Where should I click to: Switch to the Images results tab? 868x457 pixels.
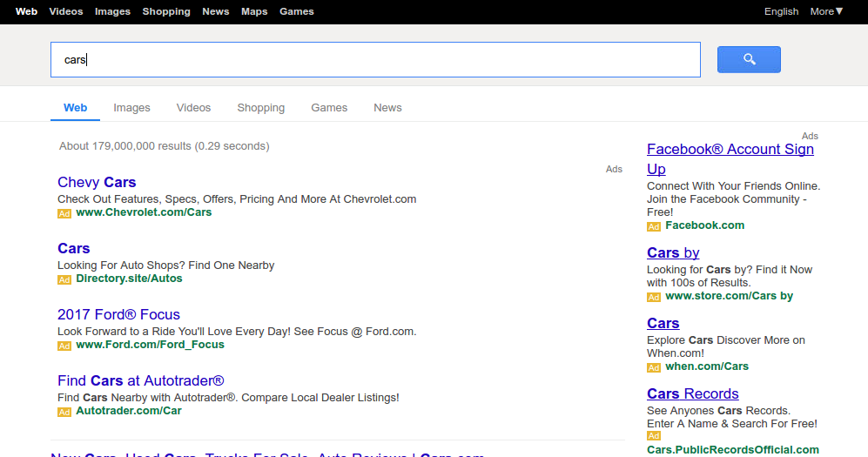131,108
